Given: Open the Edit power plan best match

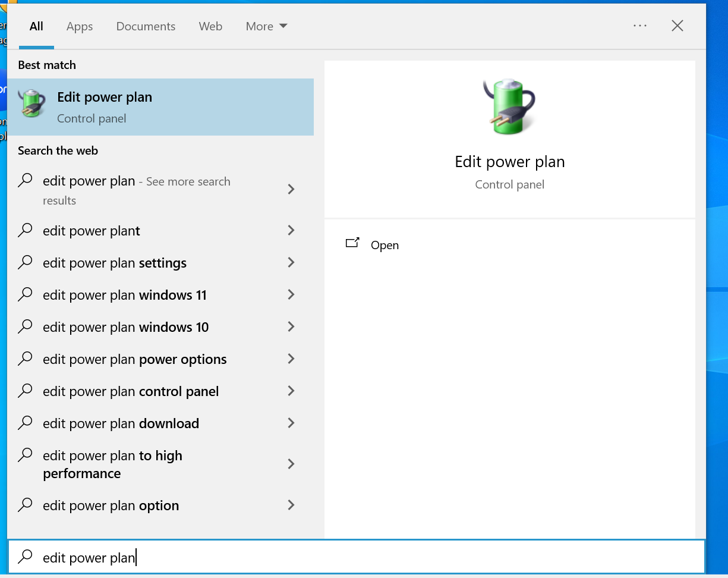Looking at the screenshot, I should click(160, 107).
